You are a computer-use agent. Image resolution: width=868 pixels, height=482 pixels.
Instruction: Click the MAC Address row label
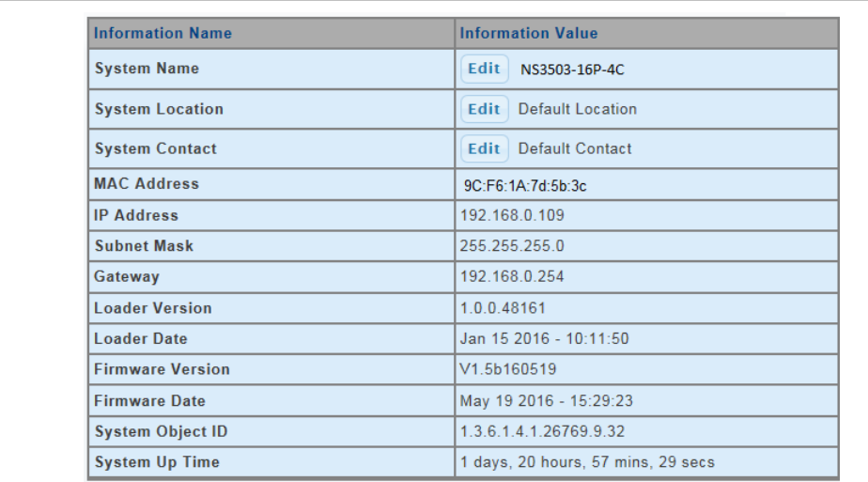tap(147, 184)
